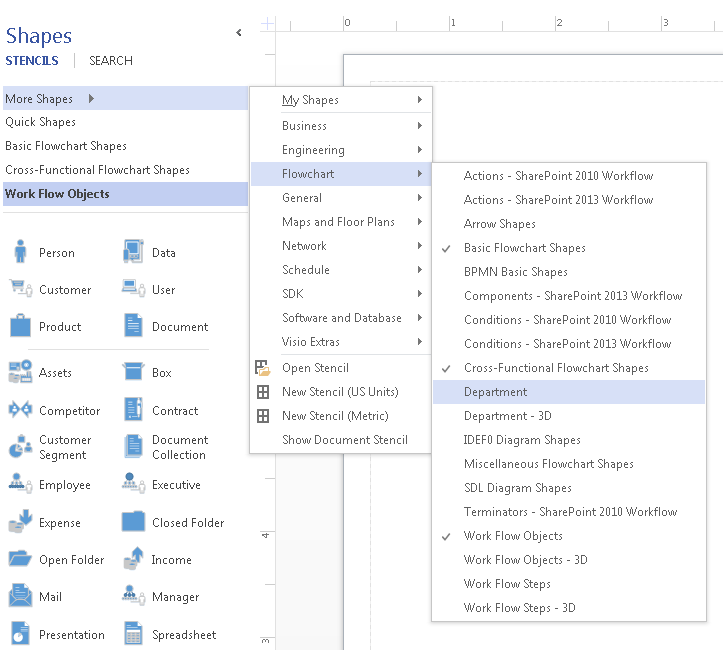The width and height of the screenshot is (723, 650).
Task: Select the Person shape icon
Action: click(x=20, y=252)
